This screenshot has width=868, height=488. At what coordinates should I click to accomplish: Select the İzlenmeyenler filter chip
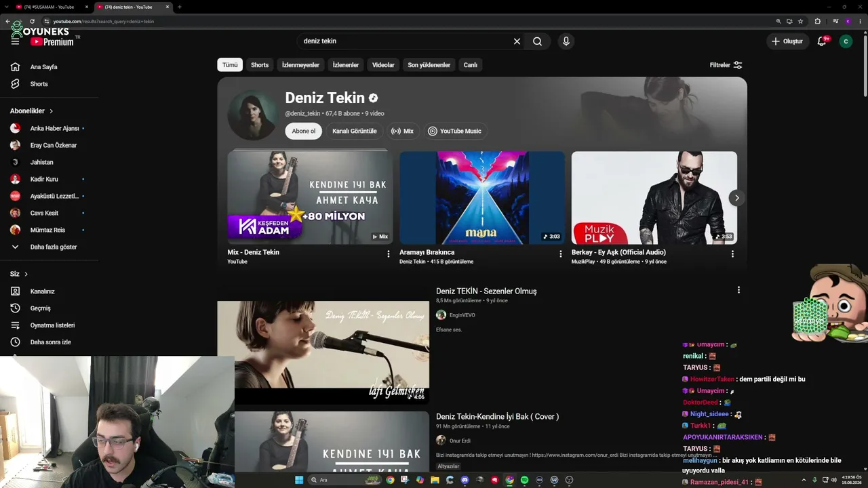click(x=300, y=65)
